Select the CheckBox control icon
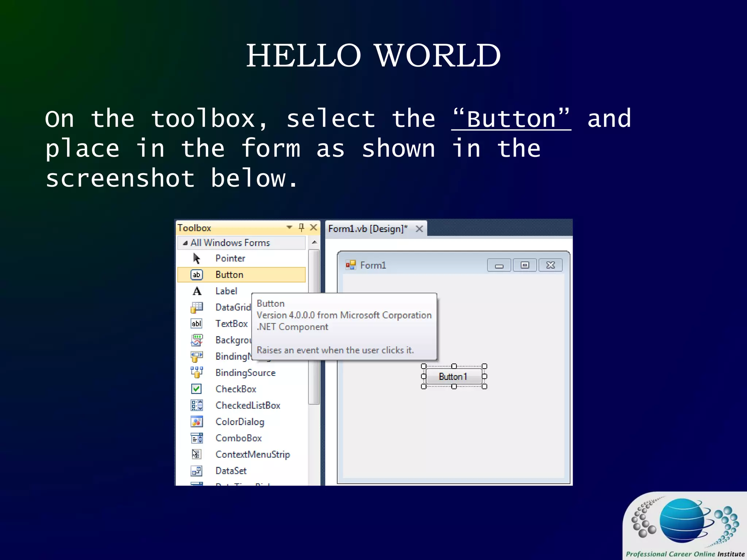 (x=196, y=389)
